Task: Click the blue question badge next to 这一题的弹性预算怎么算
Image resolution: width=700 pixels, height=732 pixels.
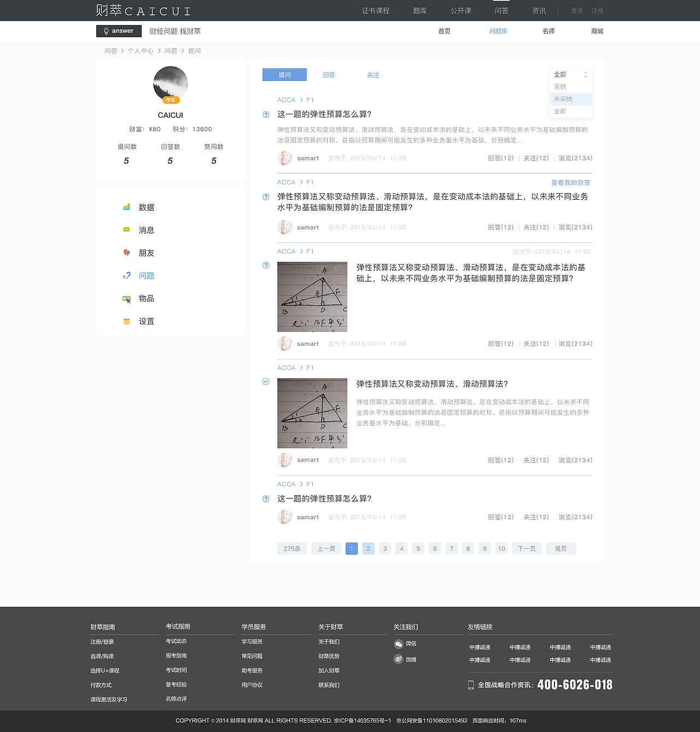Action: coord(266,114)
